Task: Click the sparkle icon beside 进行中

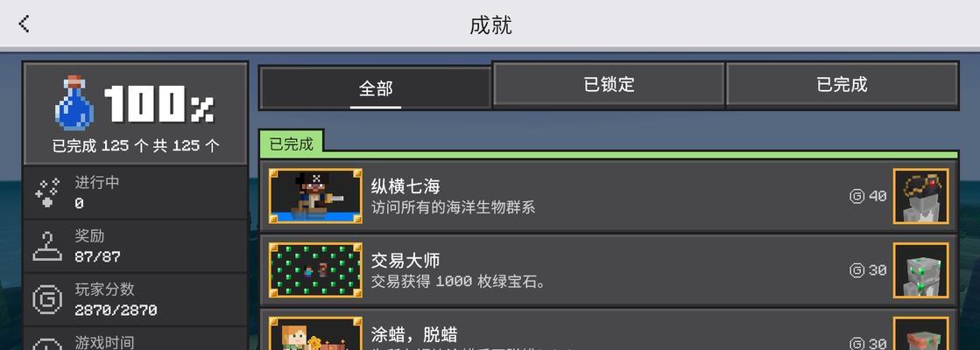Action: (47, 192)
